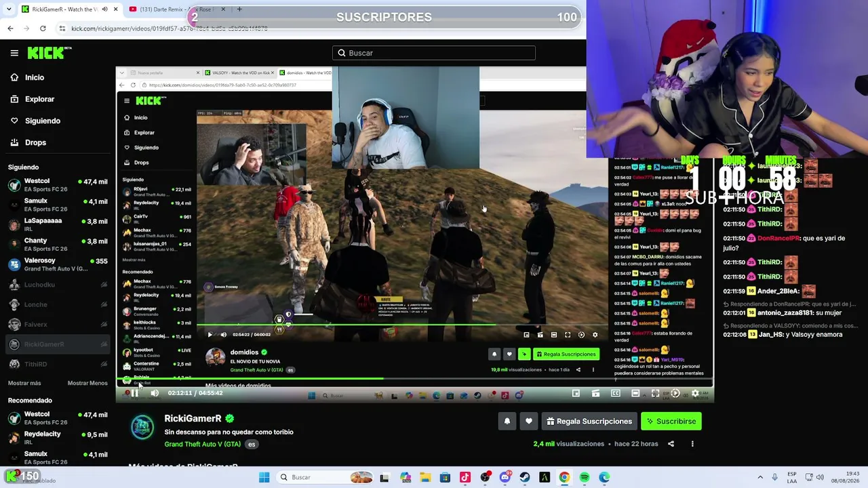Share the RickiGamerR video
Viewport: 868px width, 488px height.
click(x=671, y=444)
